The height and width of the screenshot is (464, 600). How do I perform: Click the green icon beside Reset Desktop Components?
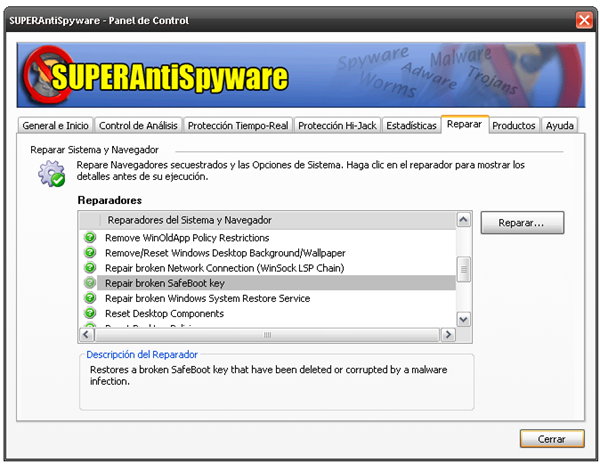pos(90,313)
